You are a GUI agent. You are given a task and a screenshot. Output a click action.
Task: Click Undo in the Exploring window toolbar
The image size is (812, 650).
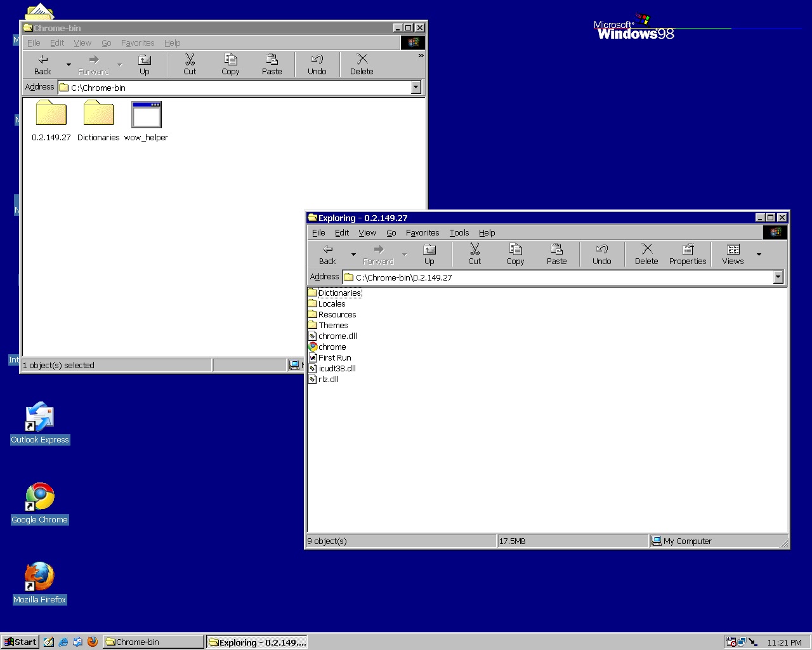[601, 254]
